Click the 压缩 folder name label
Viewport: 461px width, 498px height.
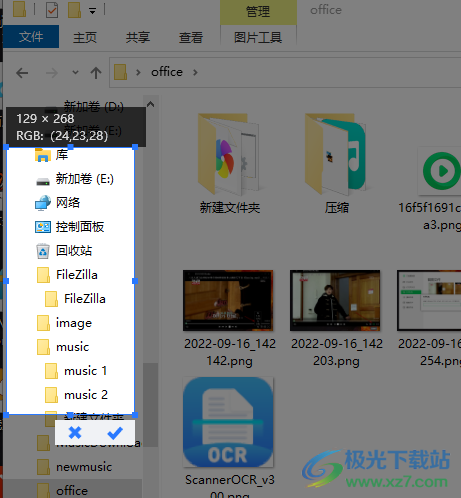point(337,208)
